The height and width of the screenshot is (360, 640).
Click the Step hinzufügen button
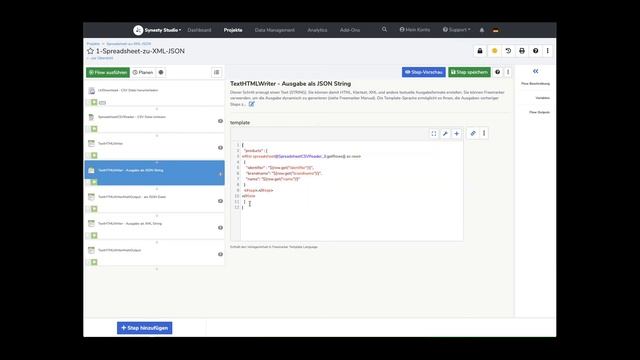click(x=144, y=328)
